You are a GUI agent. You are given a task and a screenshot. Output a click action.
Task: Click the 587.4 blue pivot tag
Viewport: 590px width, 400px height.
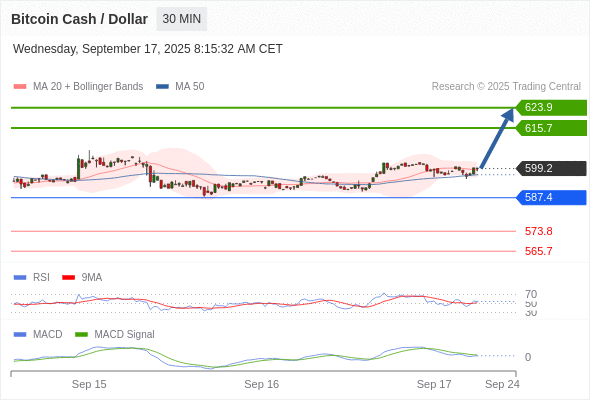(551, 197)
